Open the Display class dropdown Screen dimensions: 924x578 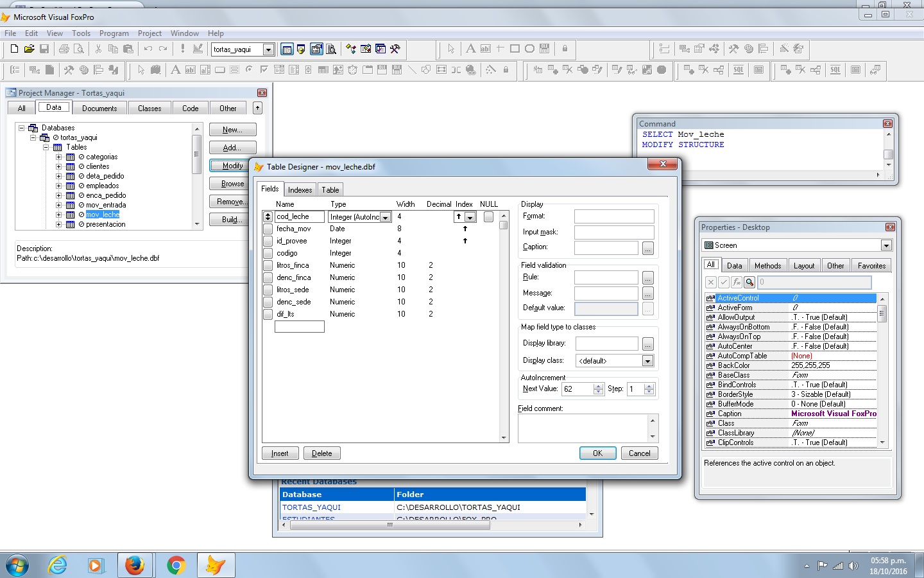(x=648, y=361)
